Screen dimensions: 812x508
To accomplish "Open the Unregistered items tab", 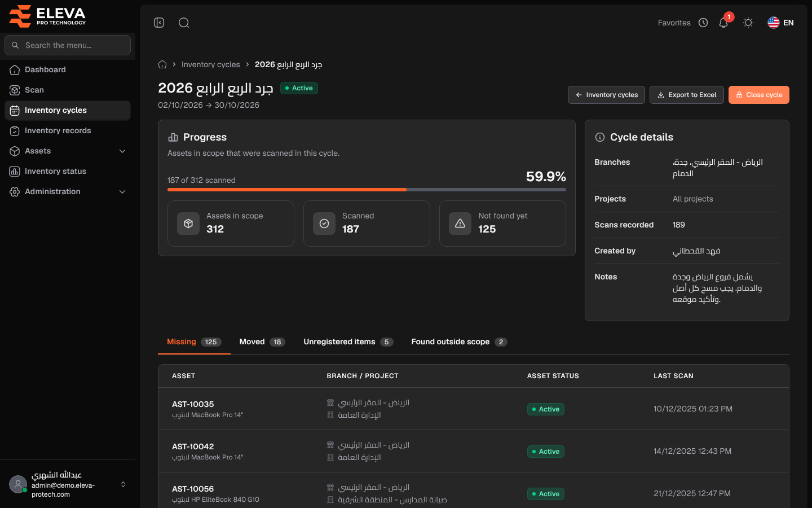I will (348, 342).
